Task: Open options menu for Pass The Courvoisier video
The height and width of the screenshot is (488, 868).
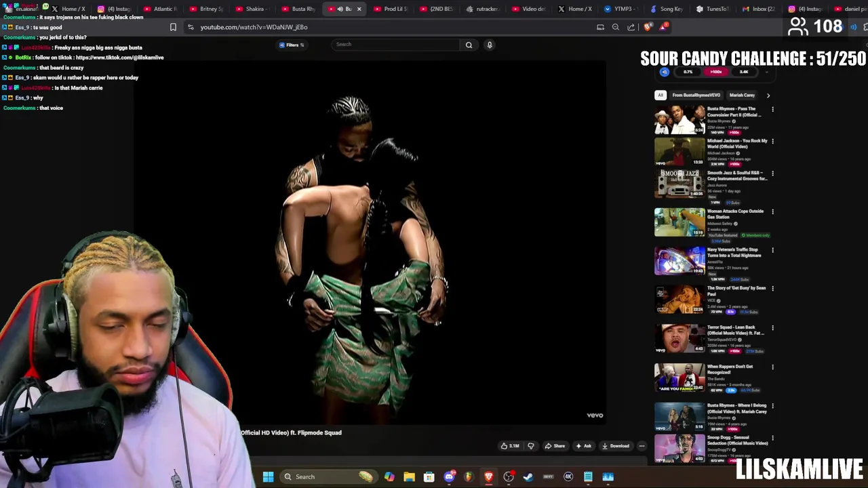Action: (772, 109)
